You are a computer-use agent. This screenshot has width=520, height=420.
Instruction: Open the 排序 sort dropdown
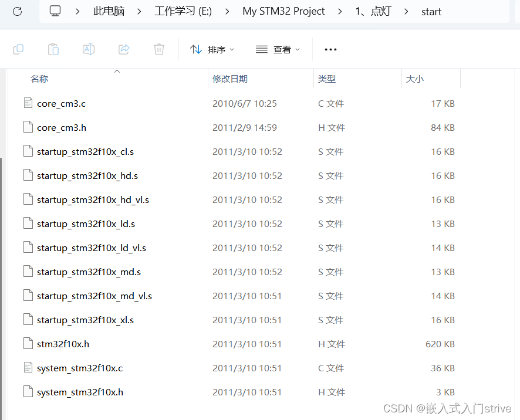coord(212,49)
